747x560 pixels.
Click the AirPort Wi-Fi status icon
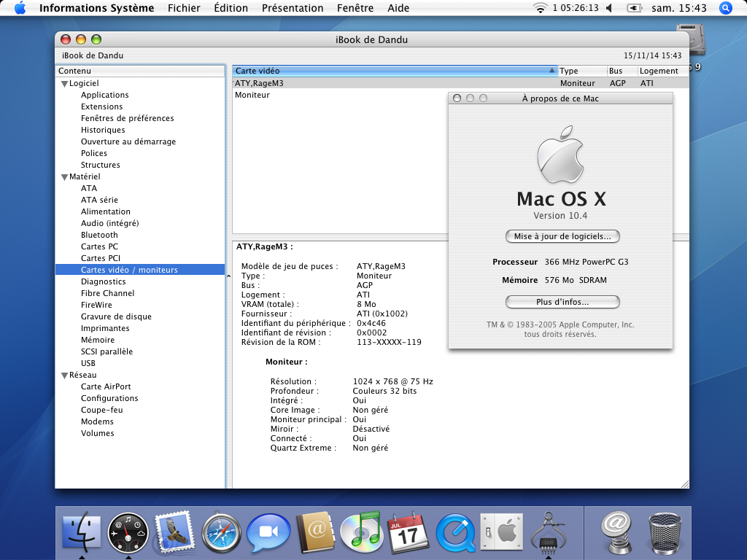click(x=540, y=7)
